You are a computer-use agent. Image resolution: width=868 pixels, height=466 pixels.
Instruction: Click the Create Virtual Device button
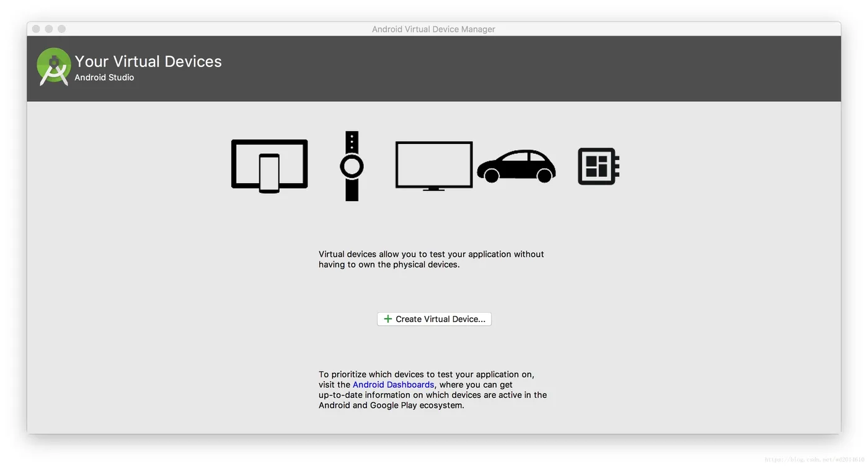pos(434,319)
